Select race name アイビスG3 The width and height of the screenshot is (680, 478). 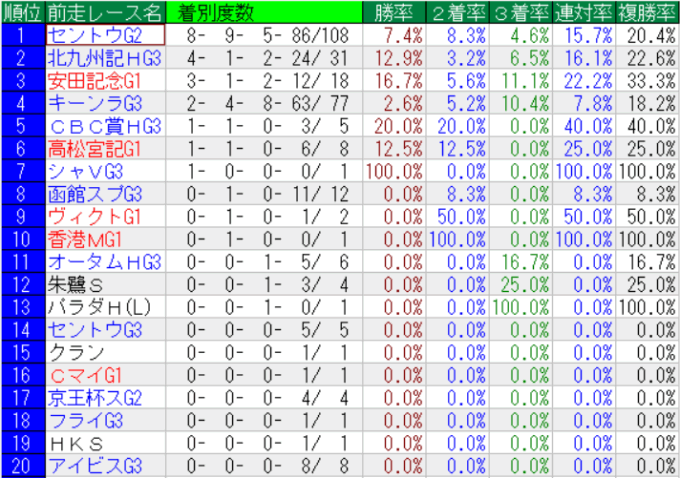[x=95, y=466]
